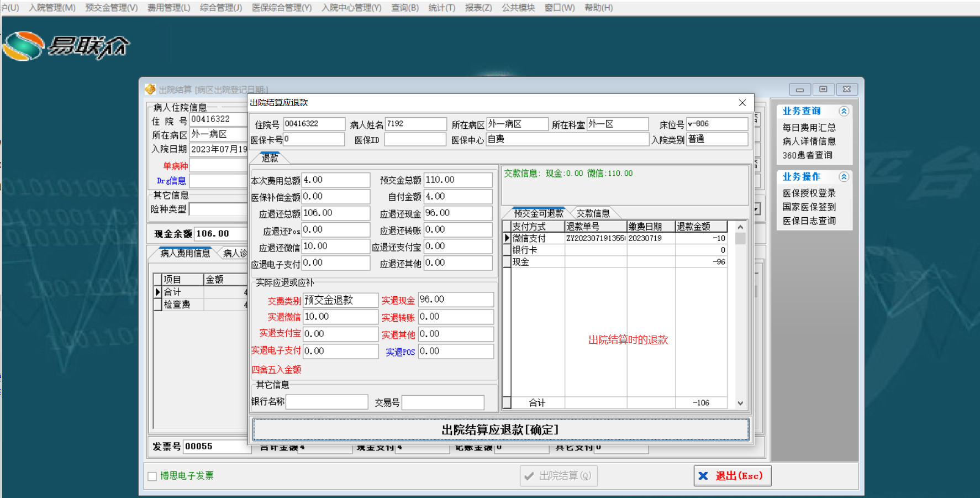The image size is (980, 498).
Task: Open the 报表(Z) menu
Action: coord(478,8)
